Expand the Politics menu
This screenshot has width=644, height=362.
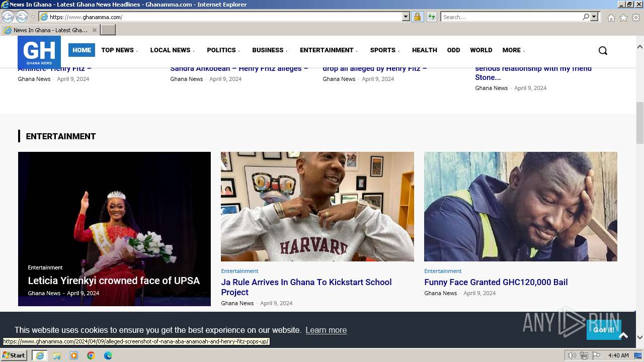tap(223, 50)
